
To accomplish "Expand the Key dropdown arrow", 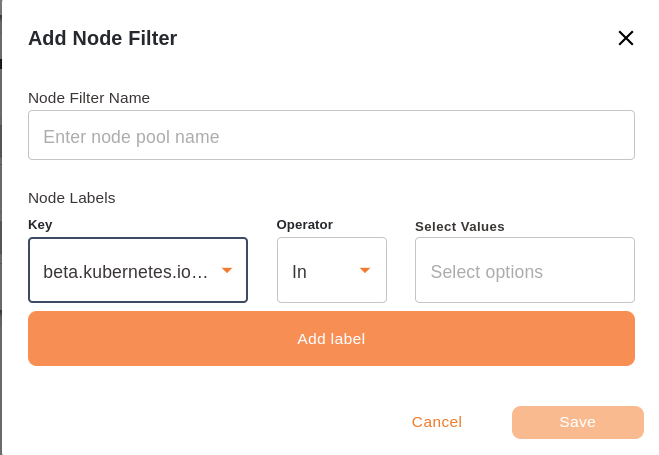I will [227, 270].
